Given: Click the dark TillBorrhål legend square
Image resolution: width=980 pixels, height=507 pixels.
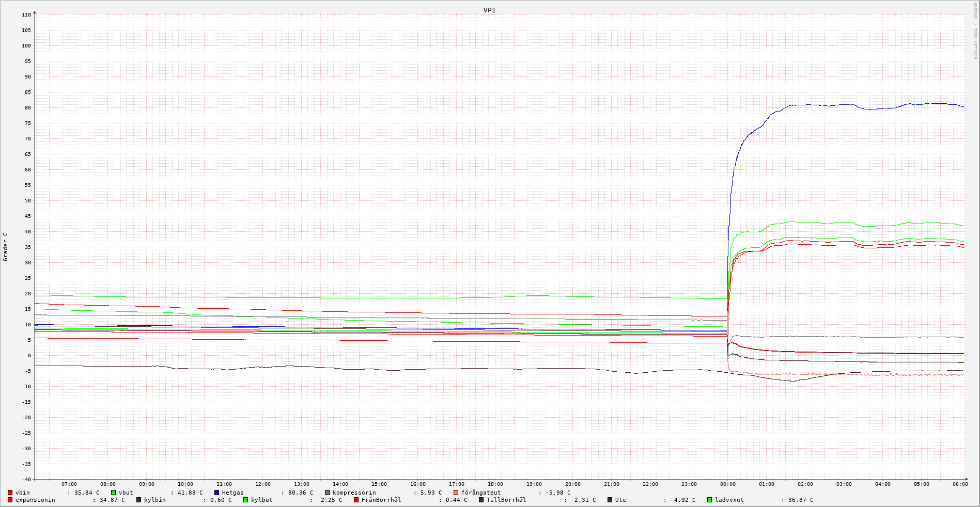Looking at the screenshot, I should click(481, 500).
